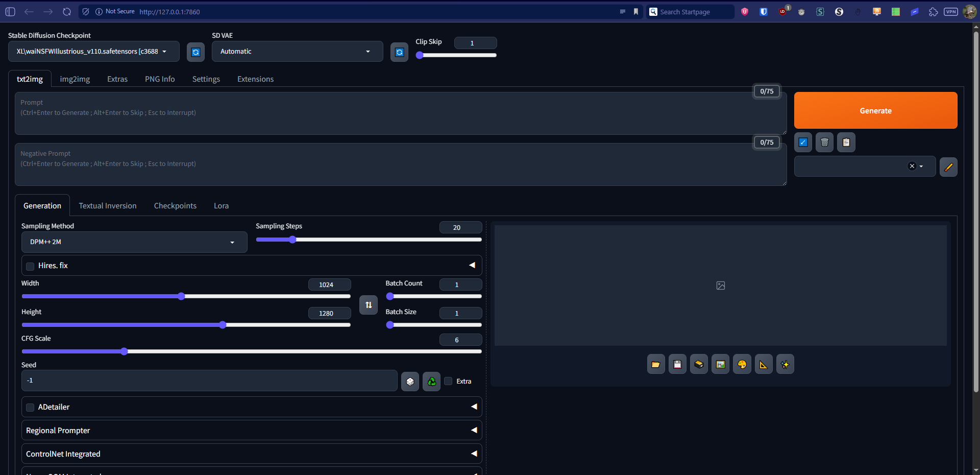Open the Sampling Method dropdown
Image resolution: width=980 pixels, height=475 pixels.
pos(134,242)
